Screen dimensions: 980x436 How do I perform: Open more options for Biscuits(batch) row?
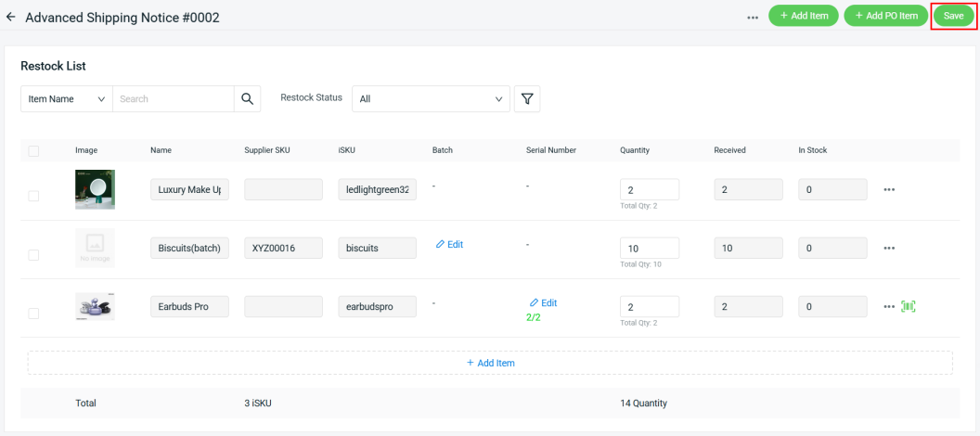click(889, 248)
